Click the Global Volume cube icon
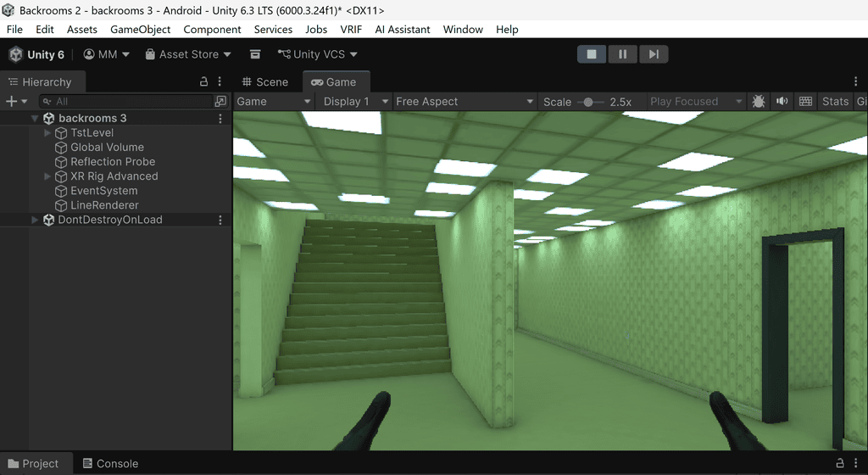 tap(61, 148)
